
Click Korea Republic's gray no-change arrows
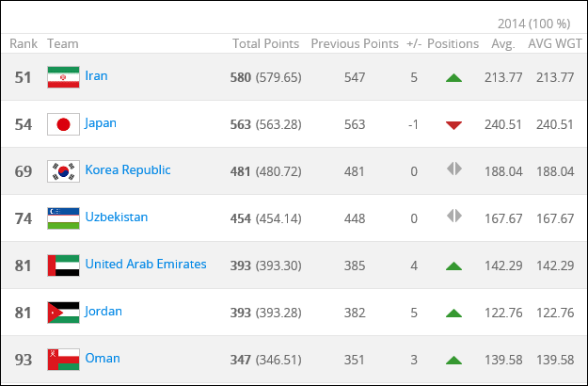pos(454,169)
